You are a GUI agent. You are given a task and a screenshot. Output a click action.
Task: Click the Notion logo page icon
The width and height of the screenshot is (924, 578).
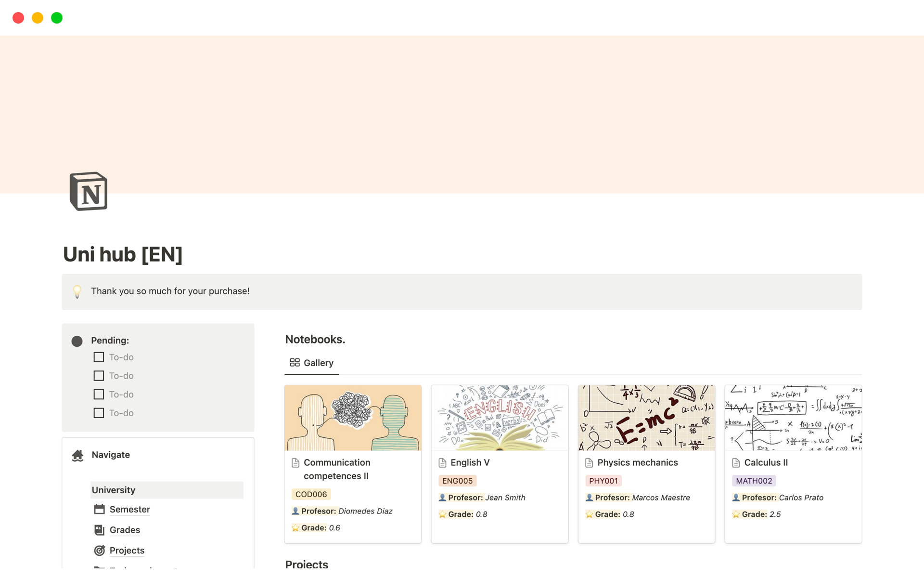pyautogui.click(x=89, y=191)
